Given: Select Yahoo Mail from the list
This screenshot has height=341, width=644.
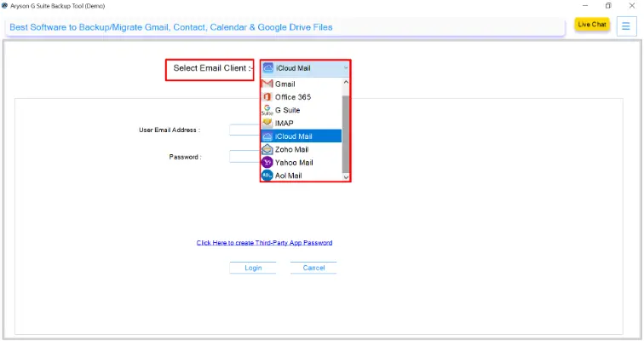Looking at the screenshot, I should pos(302,163).
